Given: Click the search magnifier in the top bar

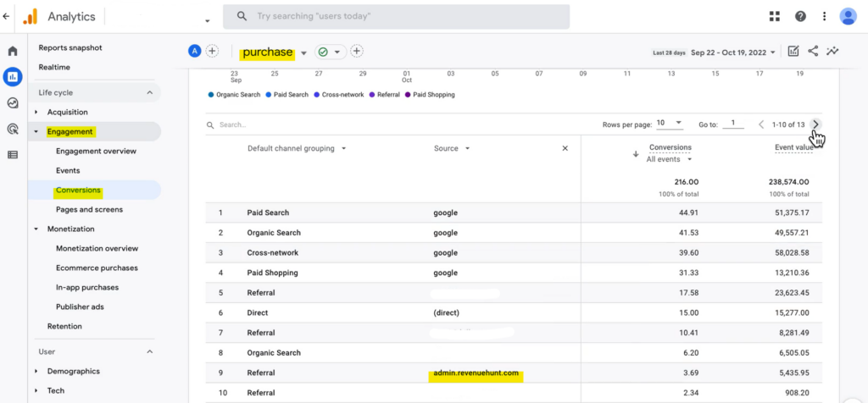Looking at the screenshot, I should click(x=242, y=17).
